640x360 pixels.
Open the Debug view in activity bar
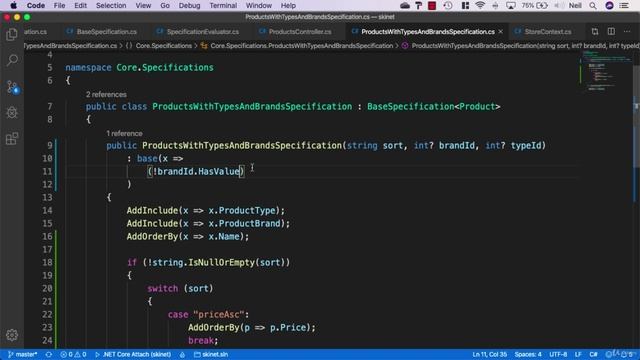(12, 113)
